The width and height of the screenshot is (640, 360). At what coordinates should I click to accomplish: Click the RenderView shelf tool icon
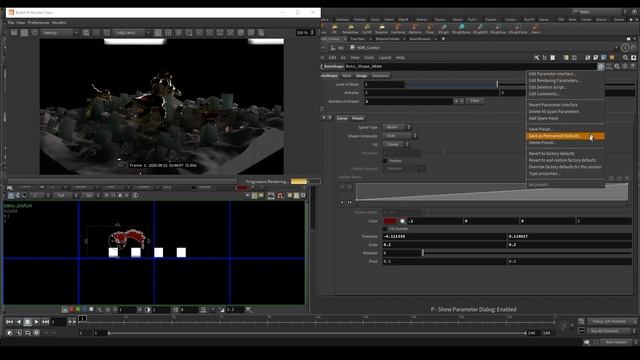click(350, 29)
